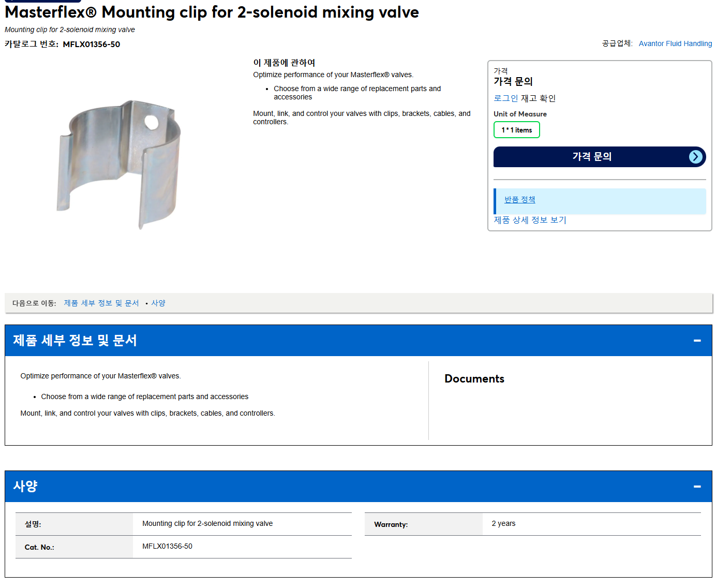The height and width of the screenshot is (588, 716).
Task: Click the Unit of Measure label
Action: [x=520, y=114]
